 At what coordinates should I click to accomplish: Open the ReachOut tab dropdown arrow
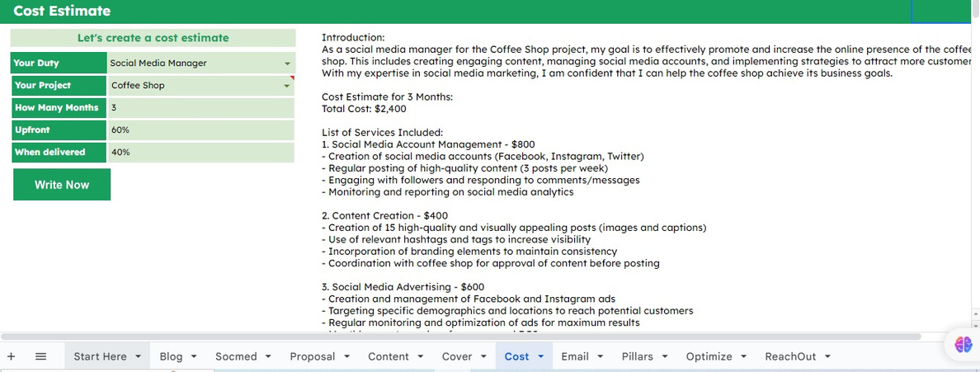(827, 356)
